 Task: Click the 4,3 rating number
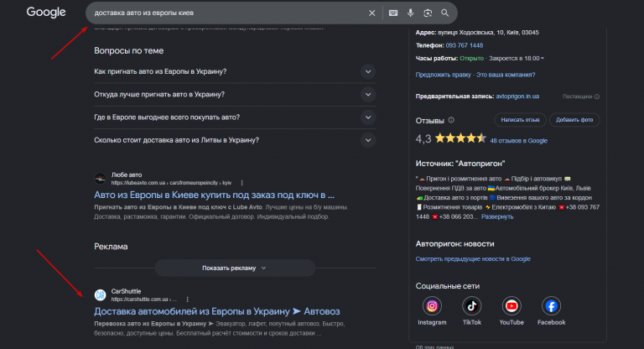coord(423,139)
